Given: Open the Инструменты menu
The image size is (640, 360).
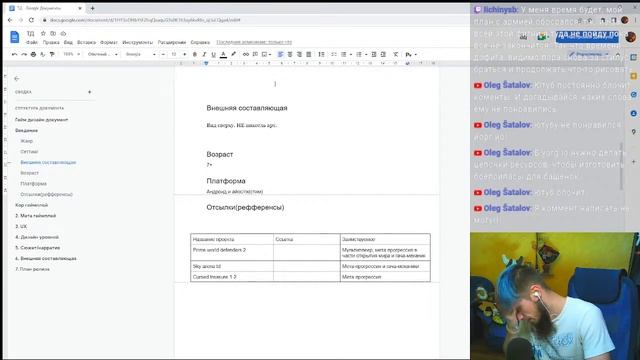Looking at the screenshot, I should pos(138,42).
